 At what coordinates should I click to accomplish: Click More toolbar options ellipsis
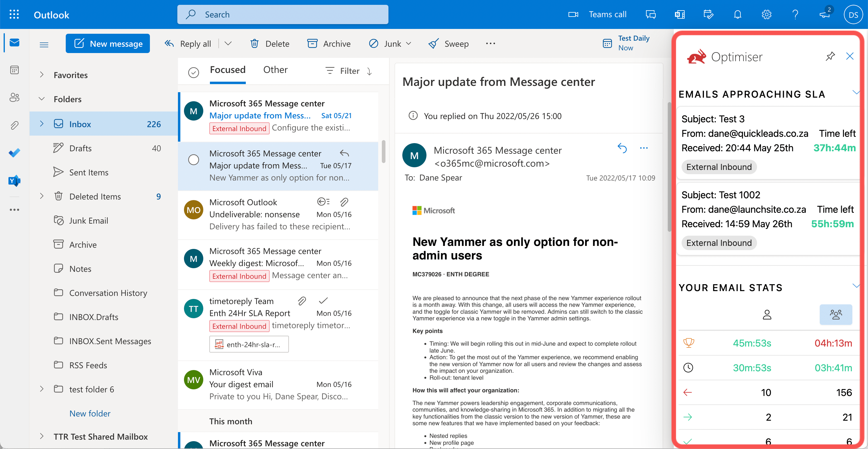(491, 43)
